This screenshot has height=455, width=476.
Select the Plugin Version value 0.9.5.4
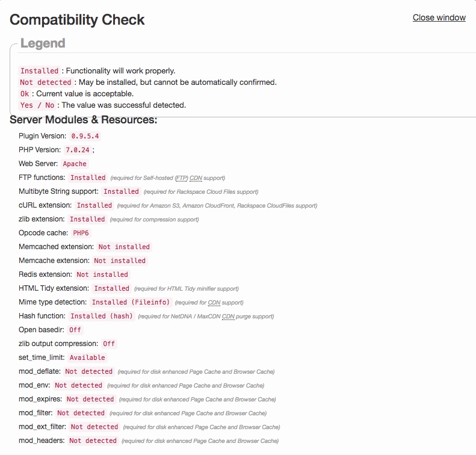[85, 136]
